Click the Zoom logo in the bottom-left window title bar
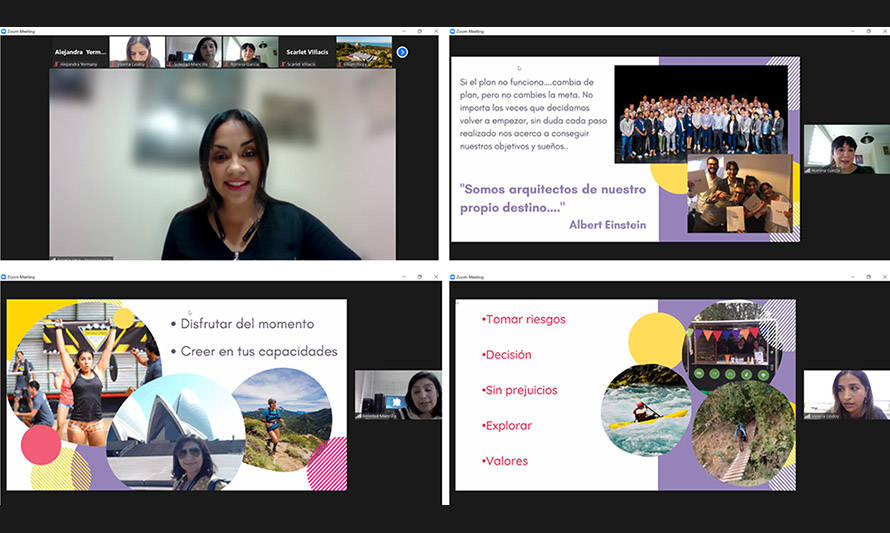 [x=3, y=277]
